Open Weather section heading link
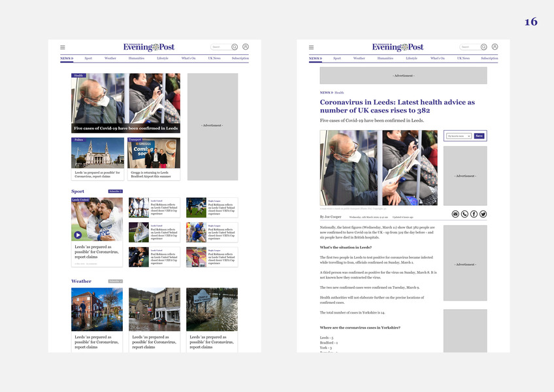This screenshot has width=554, height=392. tap(81, 282)
